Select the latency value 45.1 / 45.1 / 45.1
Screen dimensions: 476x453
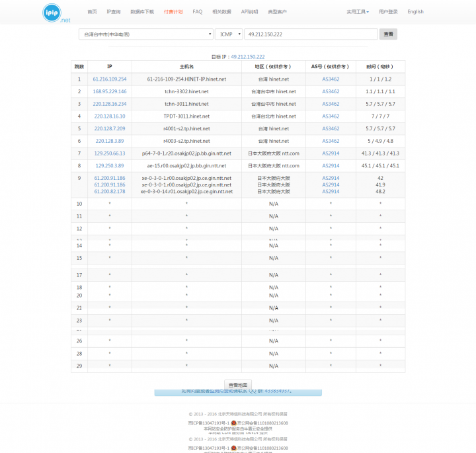[x=380, y=166]
